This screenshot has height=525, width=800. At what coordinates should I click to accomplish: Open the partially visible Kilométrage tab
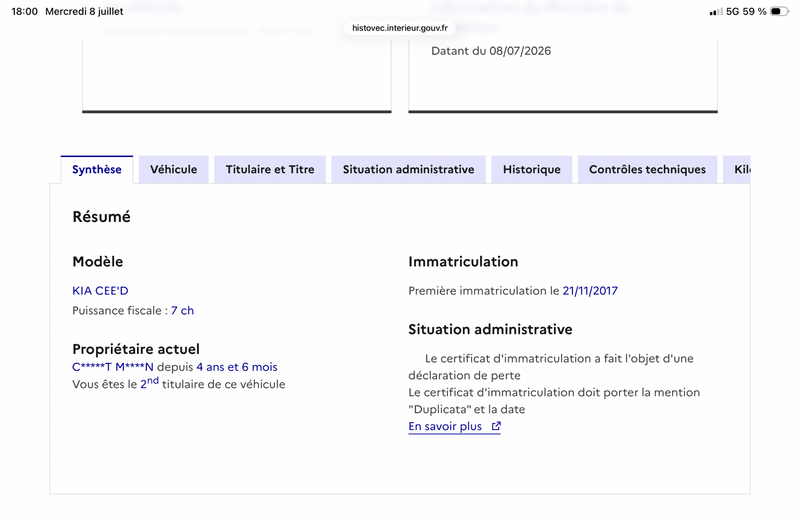pyautogui.click(x=737, y=169)
